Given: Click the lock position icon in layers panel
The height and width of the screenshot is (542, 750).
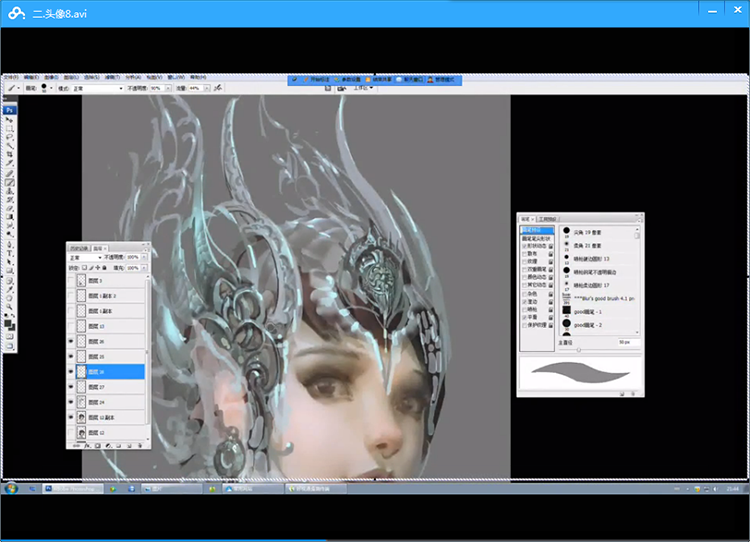Looking at the screenshot, I should pos(98,268).
